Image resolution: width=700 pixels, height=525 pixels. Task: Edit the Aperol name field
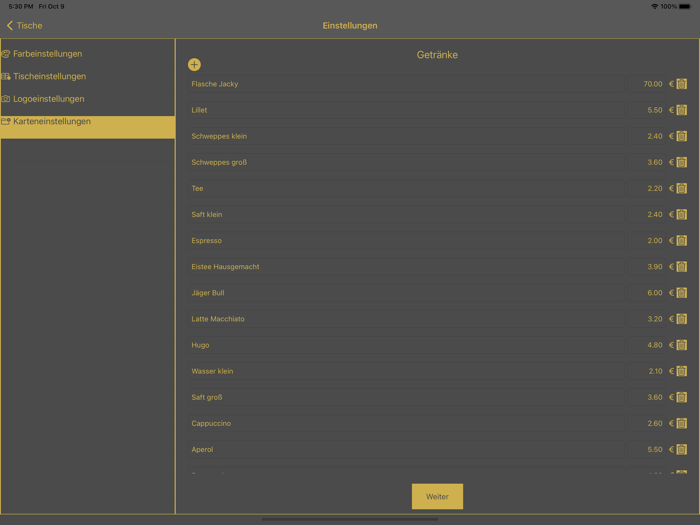(406, 450)
